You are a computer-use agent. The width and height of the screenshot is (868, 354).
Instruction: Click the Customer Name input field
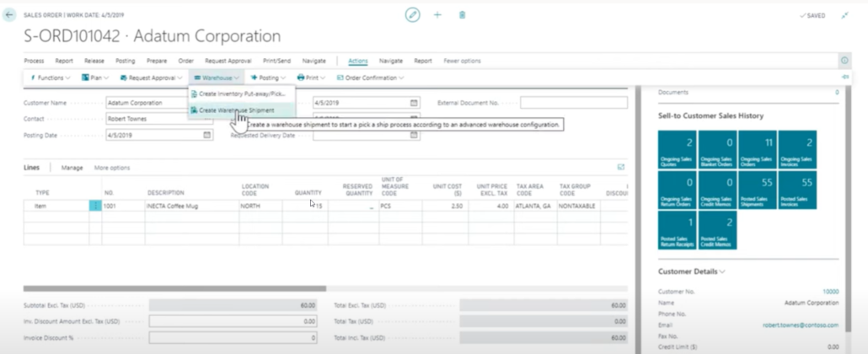159,103
